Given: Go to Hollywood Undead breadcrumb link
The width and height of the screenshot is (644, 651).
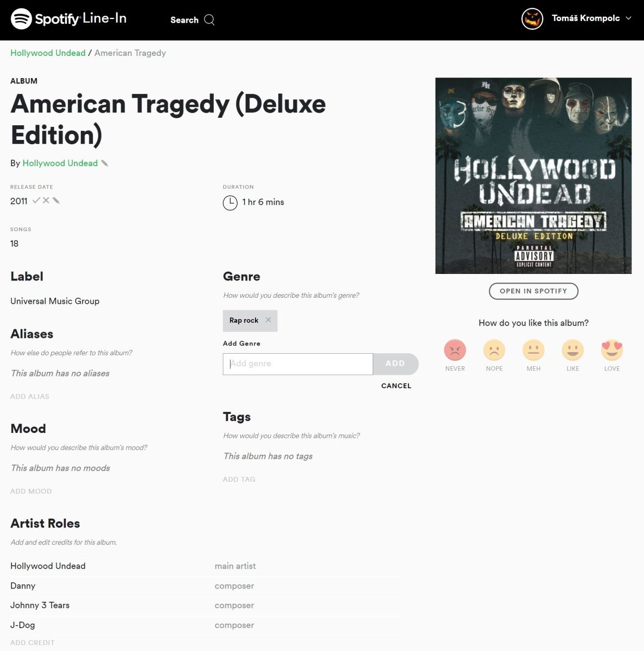Looking at the screenshot, I should [x=48, y=53].
